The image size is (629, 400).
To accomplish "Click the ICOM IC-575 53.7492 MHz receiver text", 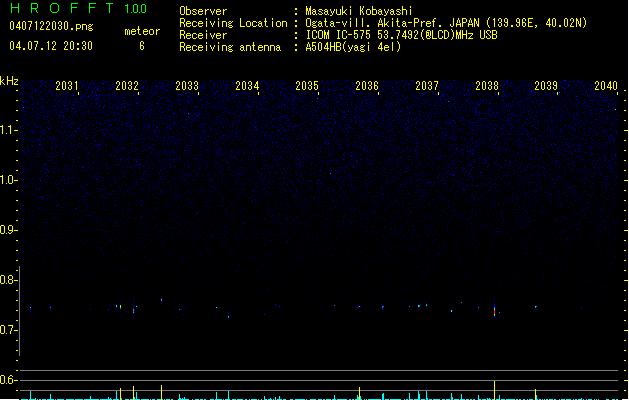I will [402, 35].
